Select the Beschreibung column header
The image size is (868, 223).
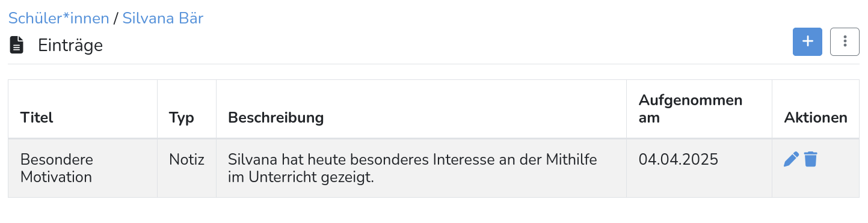coord(275,117)
